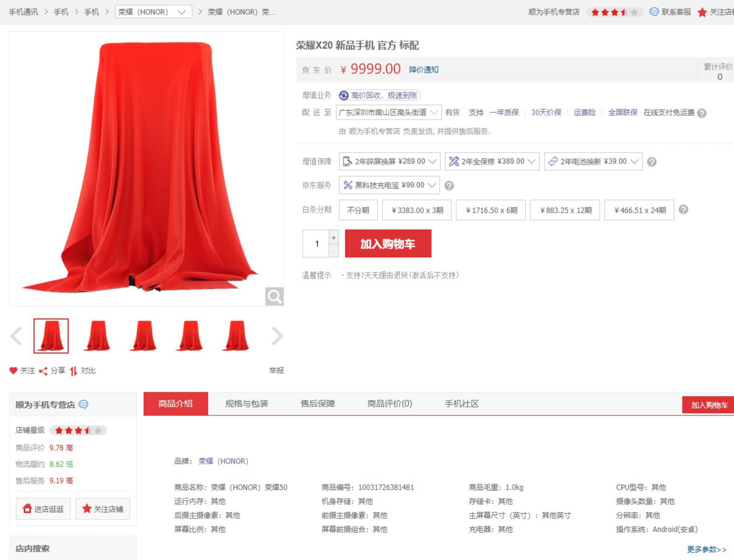Screen dimensions: 734x560
Task: Click the 高价回收 recycle icon
Action: pos(344,95)
